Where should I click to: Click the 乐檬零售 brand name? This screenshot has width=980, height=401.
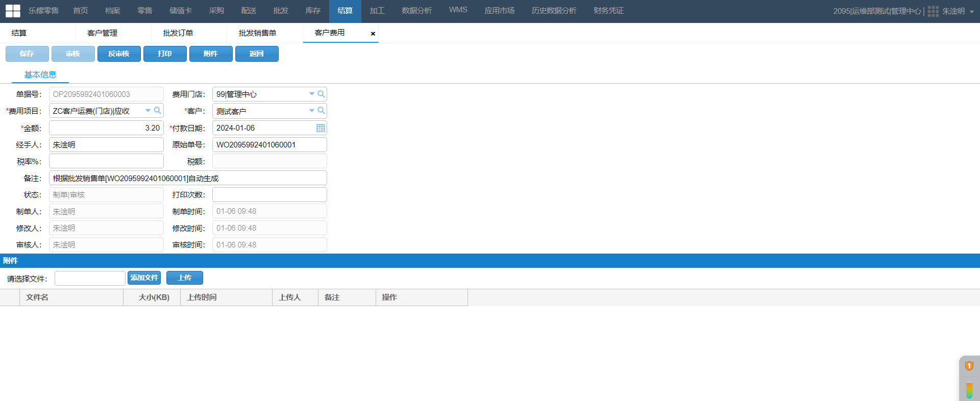[x=43, y=11]
